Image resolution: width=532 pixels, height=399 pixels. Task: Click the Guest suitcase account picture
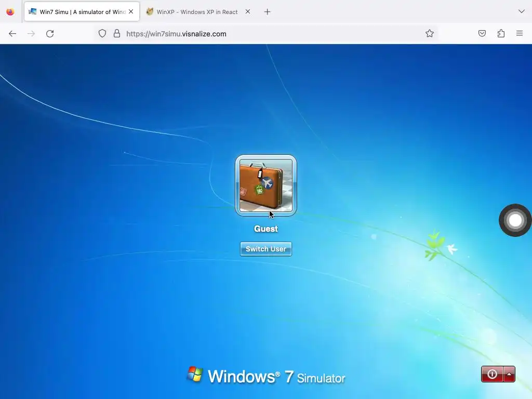(x=266, y=185)
